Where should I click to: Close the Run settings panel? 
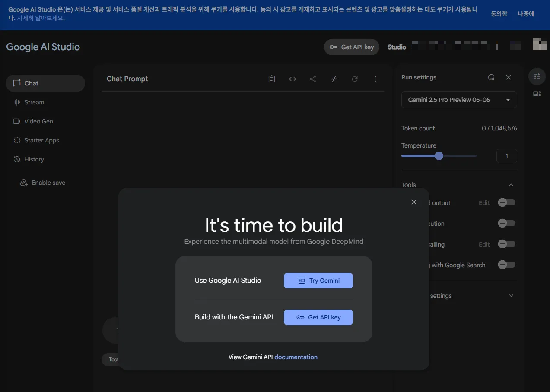(x=509, y=77)
